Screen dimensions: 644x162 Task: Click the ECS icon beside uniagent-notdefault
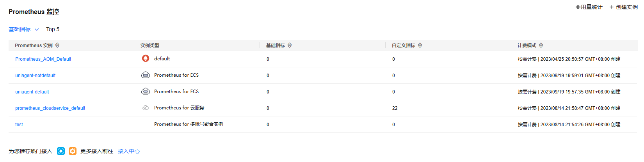pos(146,75)
